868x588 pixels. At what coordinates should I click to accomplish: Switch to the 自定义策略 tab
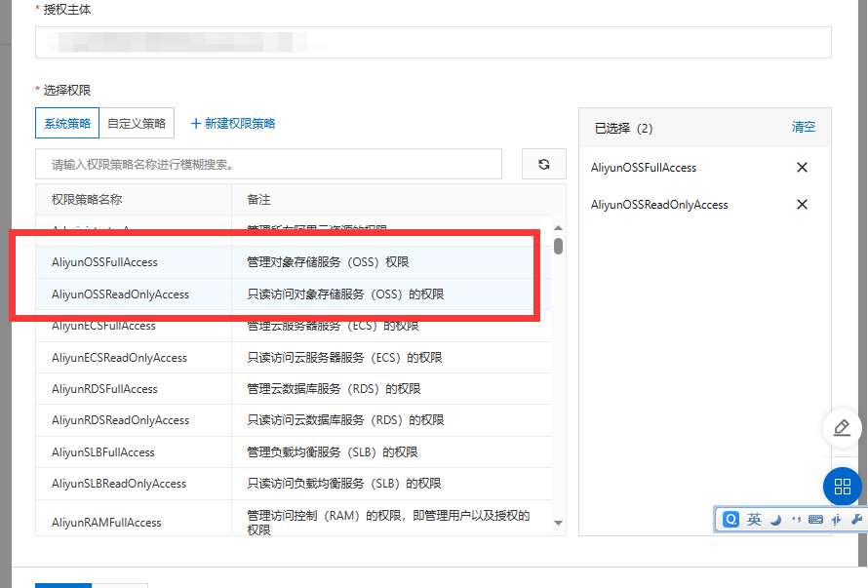point(137,124)
